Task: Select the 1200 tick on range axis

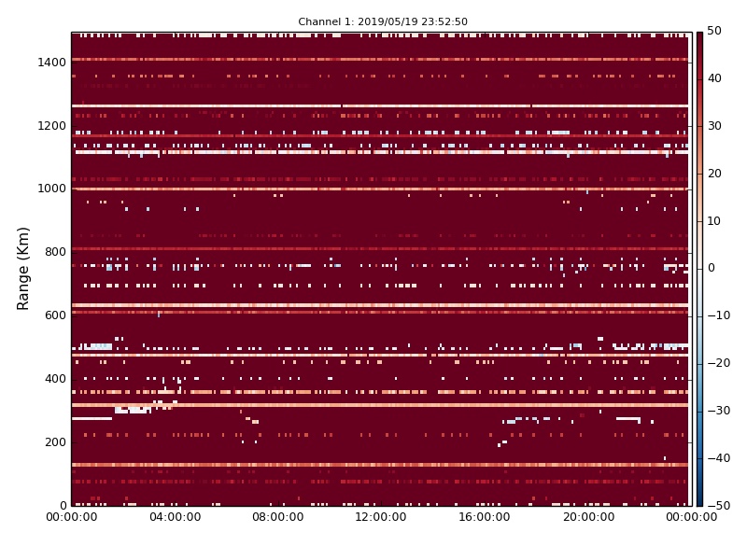Action: (x=52, y=126)
